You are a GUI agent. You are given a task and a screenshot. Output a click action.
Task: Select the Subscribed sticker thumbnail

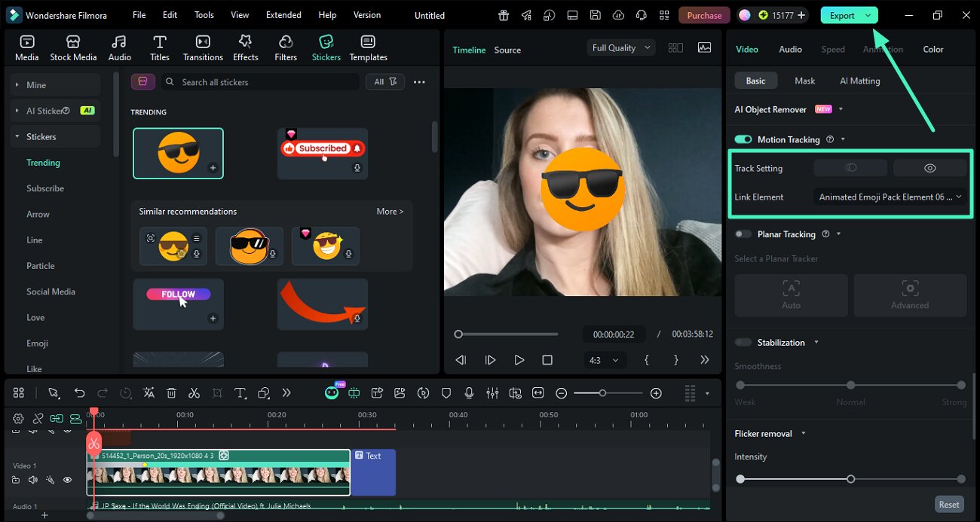click(x=322, y=153)
